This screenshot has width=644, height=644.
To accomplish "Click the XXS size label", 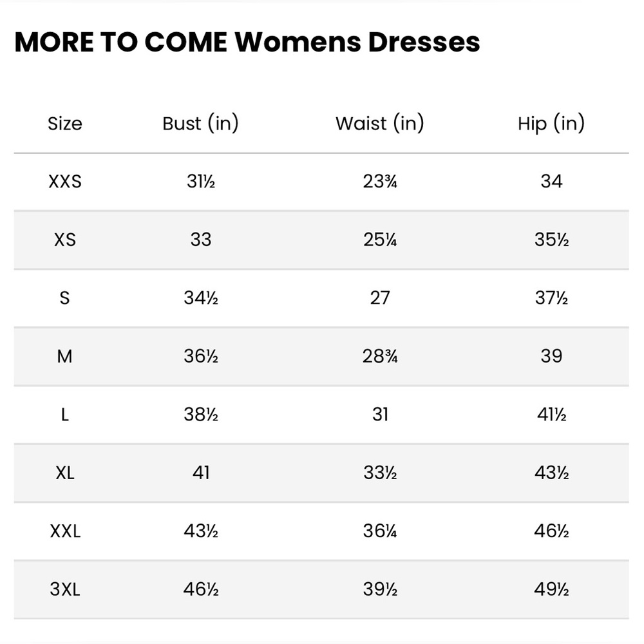I will point(65,182).
